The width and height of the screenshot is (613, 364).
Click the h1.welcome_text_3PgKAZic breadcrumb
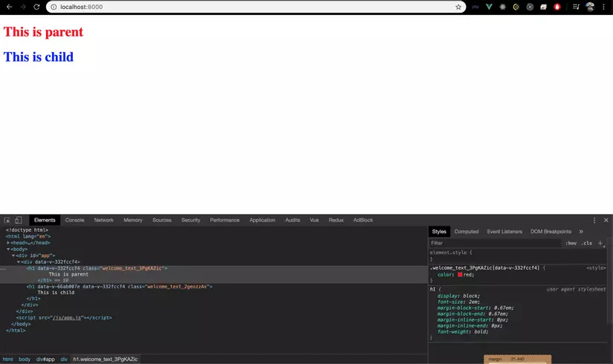[106, 360]
